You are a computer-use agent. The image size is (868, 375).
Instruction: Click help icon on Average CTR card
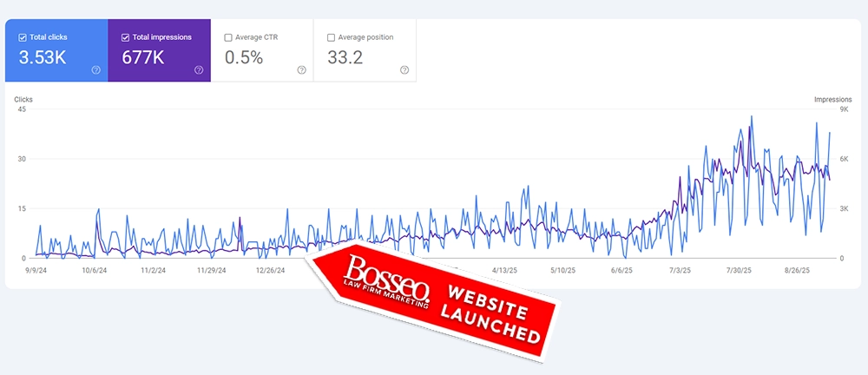(x=301, y=70)
